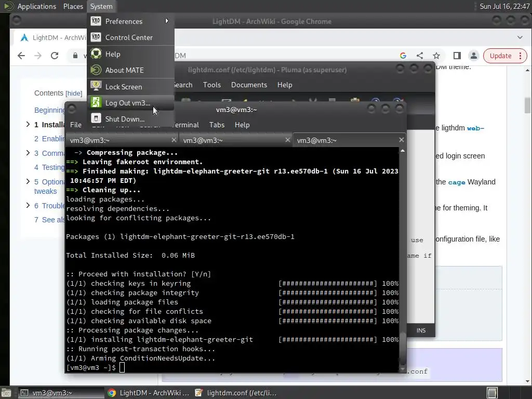Open Chrome tab search chevron
Image resolution: width=532 pixels, height=399 pixels.
520,37
